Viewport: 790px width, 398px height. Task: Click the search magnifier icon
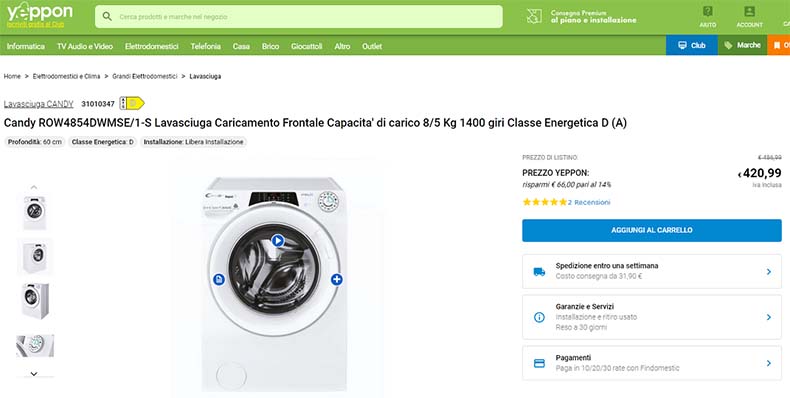pos(107,17)
